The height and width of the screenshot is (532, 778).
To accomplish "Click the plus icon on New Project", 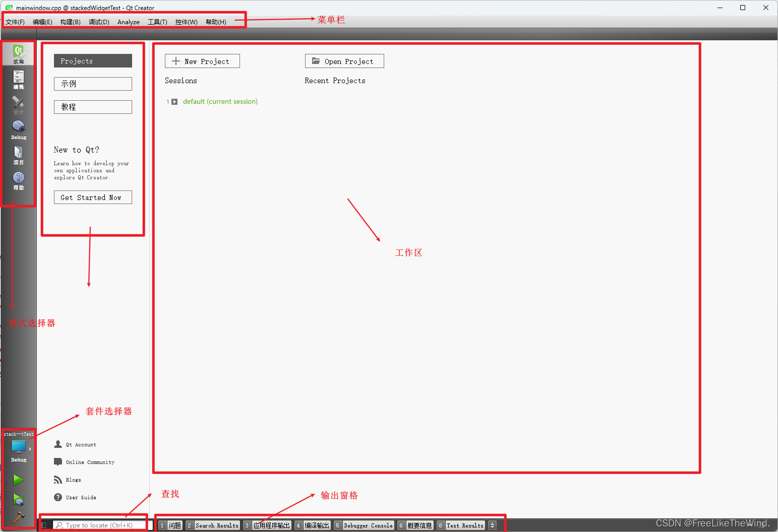I will click(x=176, y=61).
